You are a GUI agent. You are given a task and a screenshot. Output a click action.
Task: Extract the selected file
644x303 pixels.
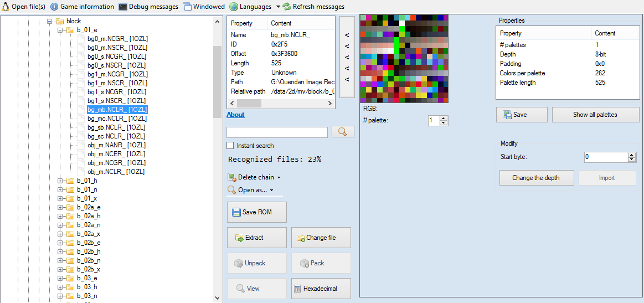coord(257,238)
